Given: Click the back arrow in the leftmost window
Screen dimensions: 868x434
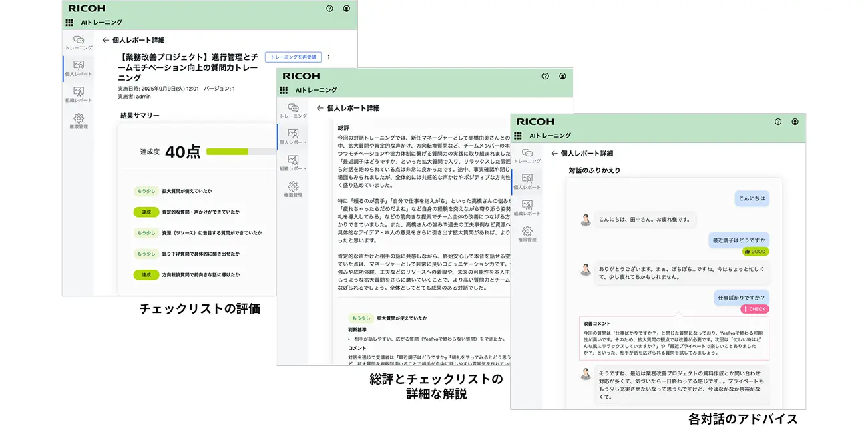Looking at the screenshot, I should pos(105,40).
